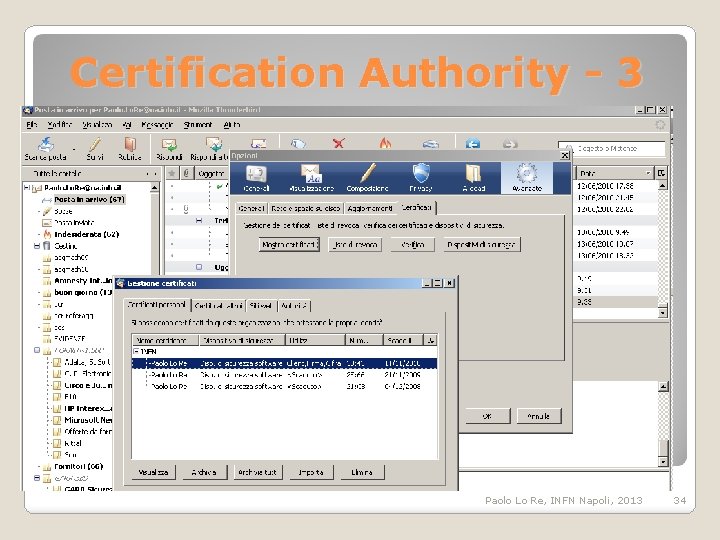The image size is (720, 540).
Task: Click the Visualizza certificate button
Action: tap(153, 472)
